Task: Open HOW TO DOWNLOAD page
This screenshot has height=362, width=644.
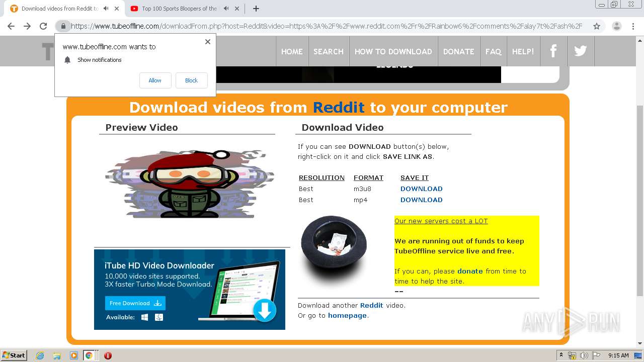Action: pos(393,51)
